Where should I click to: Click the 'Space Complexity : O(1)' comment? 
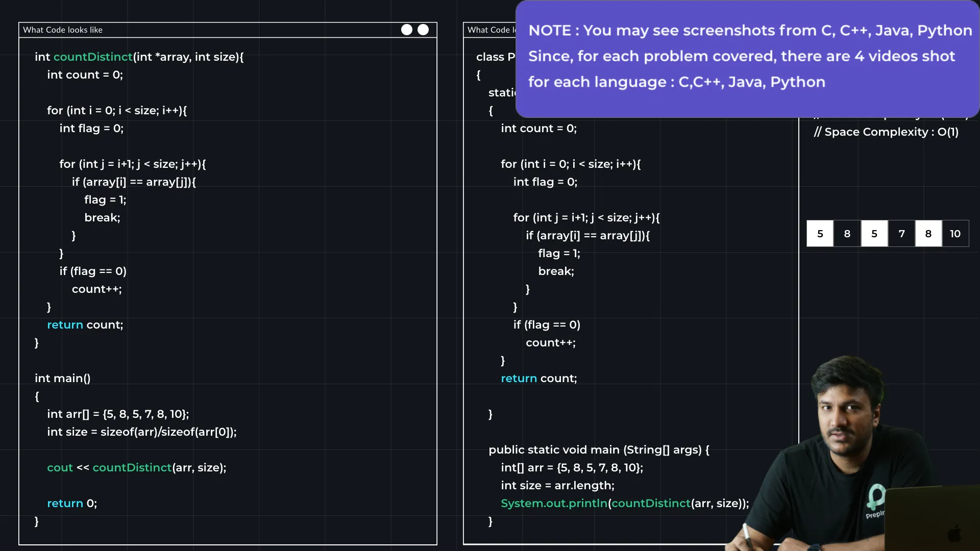(886, 132)
